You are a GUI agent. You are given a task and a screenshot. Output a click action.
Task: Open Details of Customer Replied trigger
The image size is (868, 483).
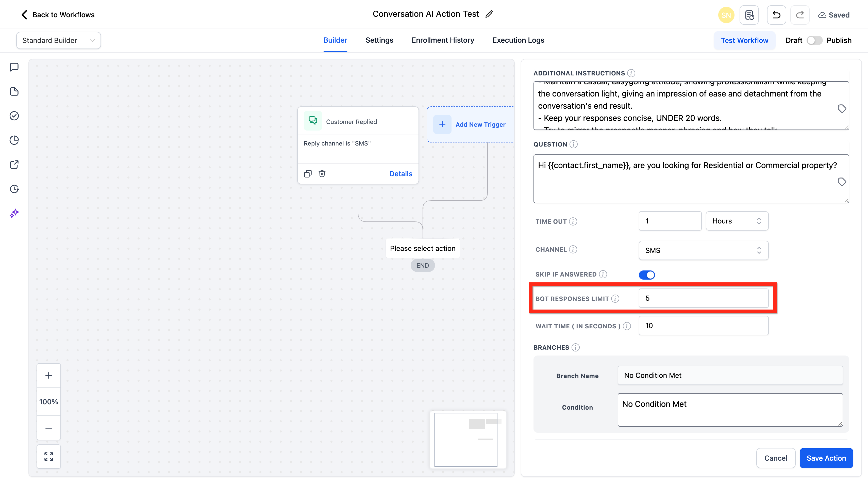[400, 174]
